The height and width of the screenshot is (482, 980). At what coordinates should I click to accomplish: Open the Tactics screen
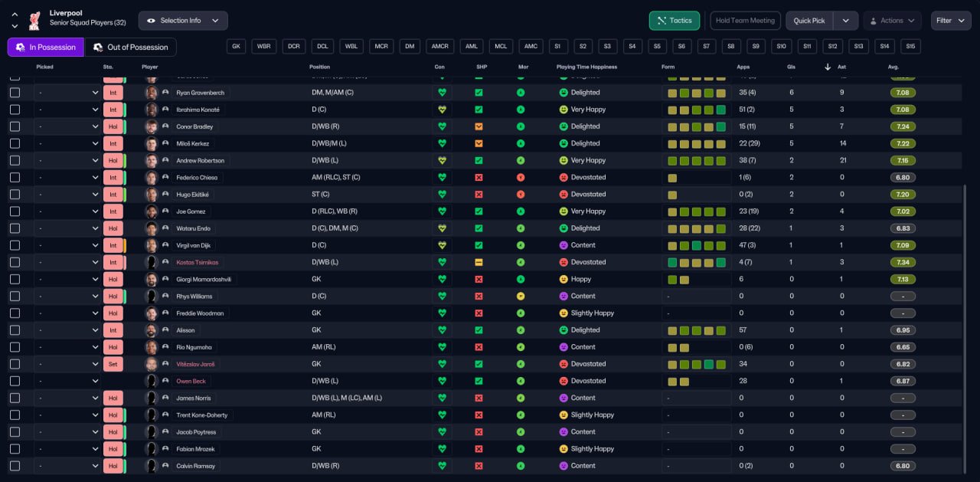[674, 21]
